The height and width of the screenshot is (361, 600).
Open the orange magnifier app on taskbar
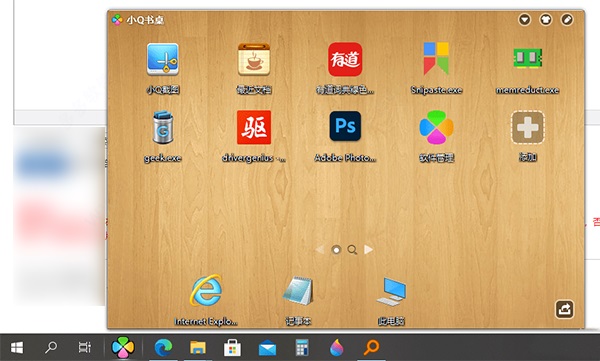(x=371, y=348)
